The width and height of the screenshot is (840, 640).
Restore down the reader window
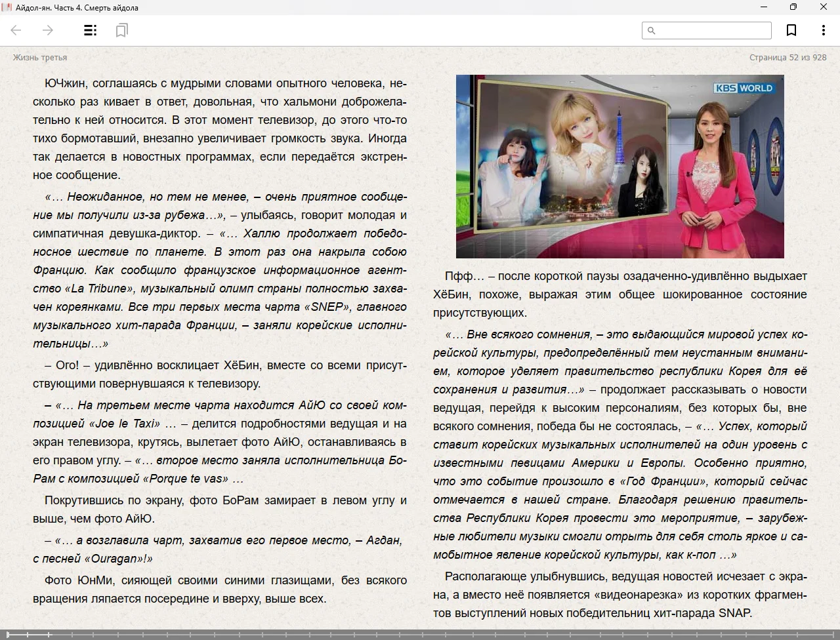coord(793,7)
